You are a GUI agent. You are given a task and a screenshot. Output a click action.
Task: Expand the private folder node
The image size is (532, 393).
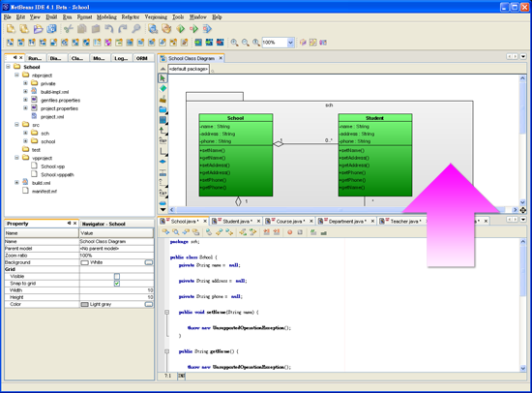click(x=25, y=83)
